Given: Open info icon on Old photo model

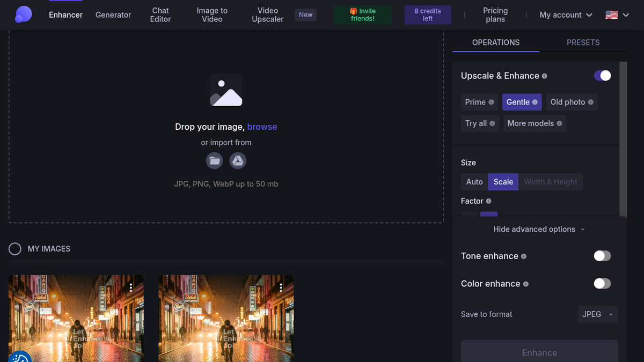Looking at the screenshot, I should click(x=591, y=102).
